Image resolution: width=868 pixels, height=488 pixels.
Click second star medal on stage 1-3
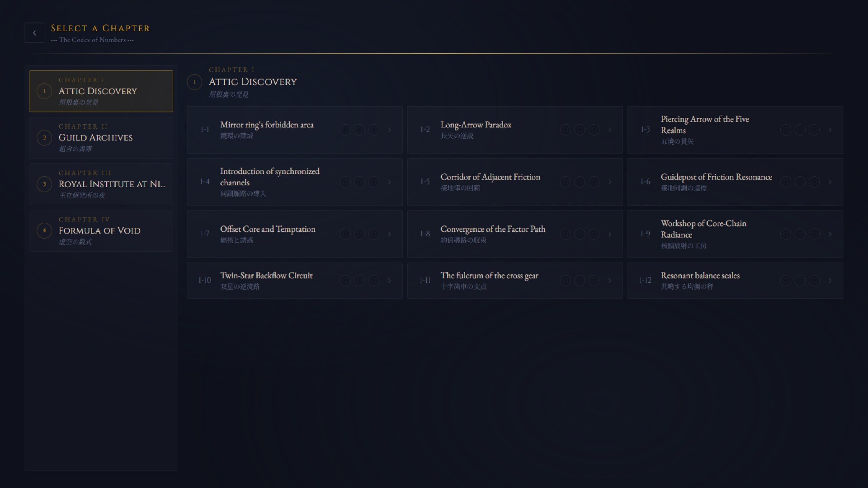pyautogui.click(x=800, y=130)
